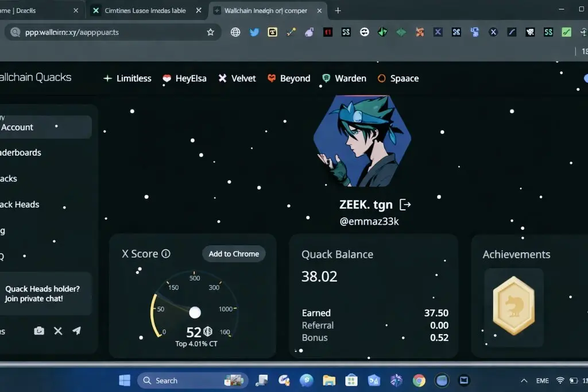Click the @emmaz33k handle
This screenshot has width=588, height=392.
tap(369, 221)
